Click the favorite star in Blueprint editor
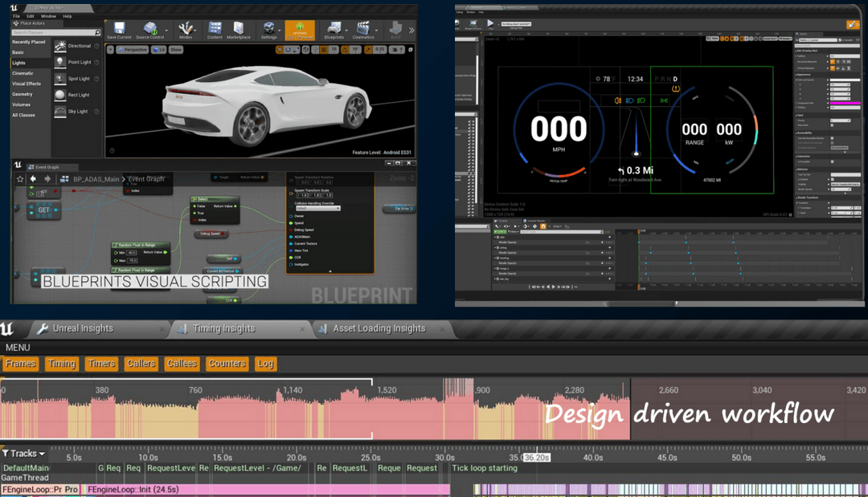Image resolution: width=868 pixels, height=497 pixels. tap(20, 179)
